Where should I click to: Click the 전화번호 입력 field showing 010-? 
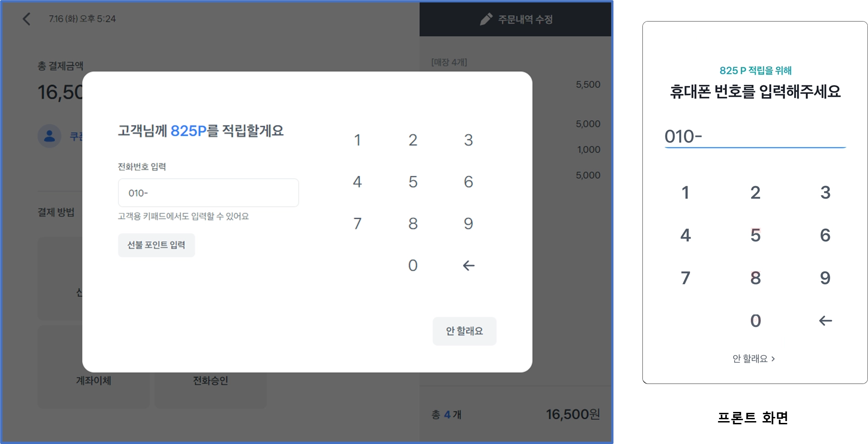tap(208, 193)
